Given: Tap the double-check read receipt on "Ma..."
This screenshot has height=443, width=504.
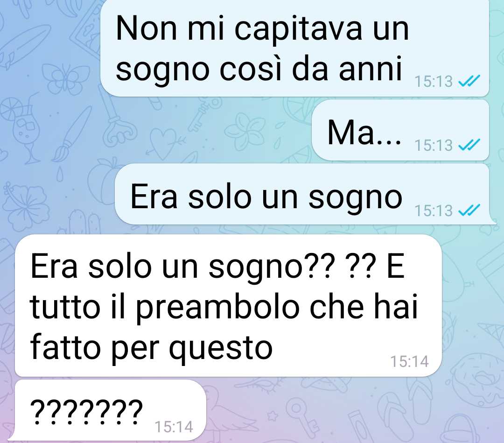Looking at the screenshot, I should (x=469, y=145).
